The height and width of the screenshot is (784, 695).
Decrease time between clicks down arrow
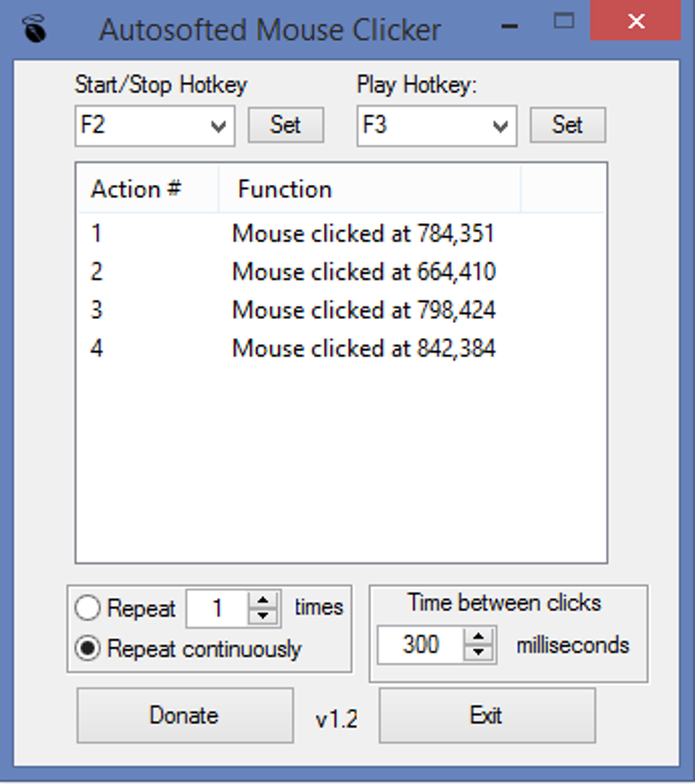click(478, 653)
